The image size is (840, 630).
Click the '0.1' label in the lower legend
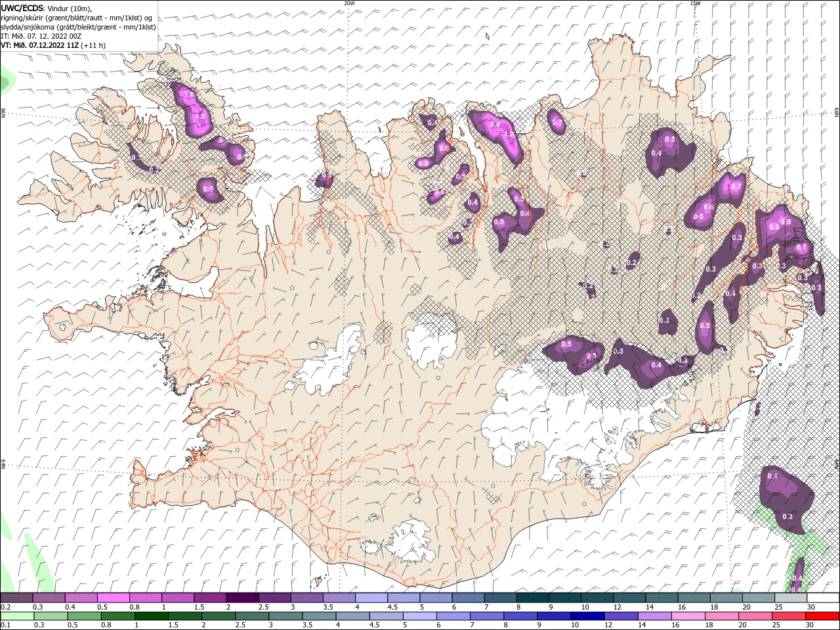5,625
